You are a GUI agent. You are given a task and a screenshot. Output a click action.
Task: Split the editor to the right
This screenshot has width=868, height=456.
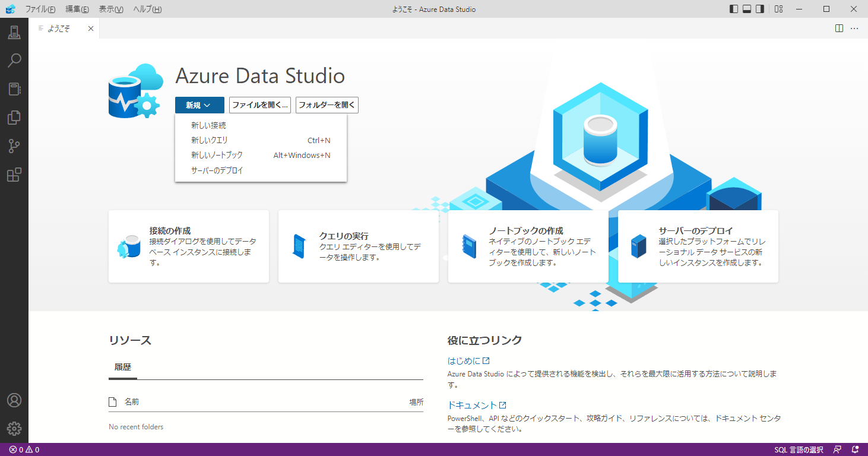[x=839, y=28]
